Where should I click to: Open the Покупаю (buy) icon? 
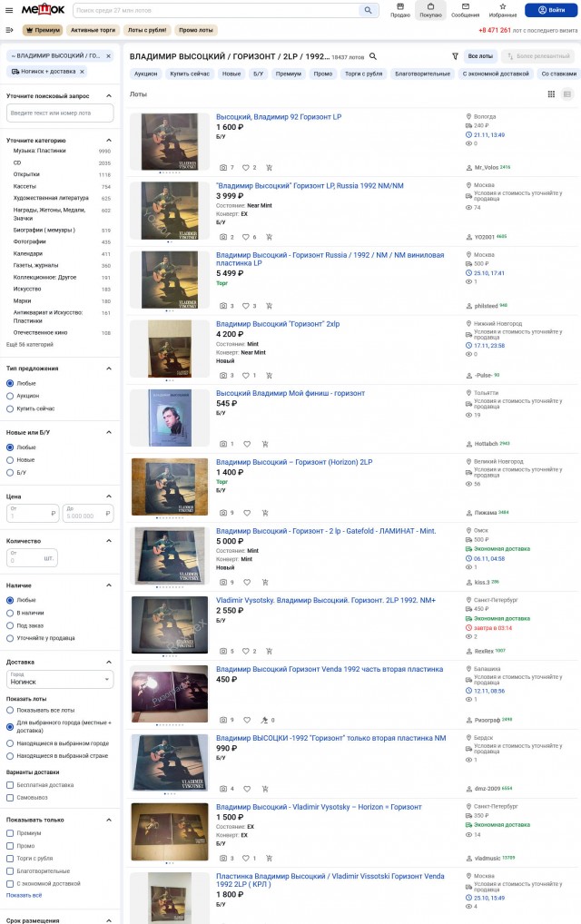[x=430, y=9]
